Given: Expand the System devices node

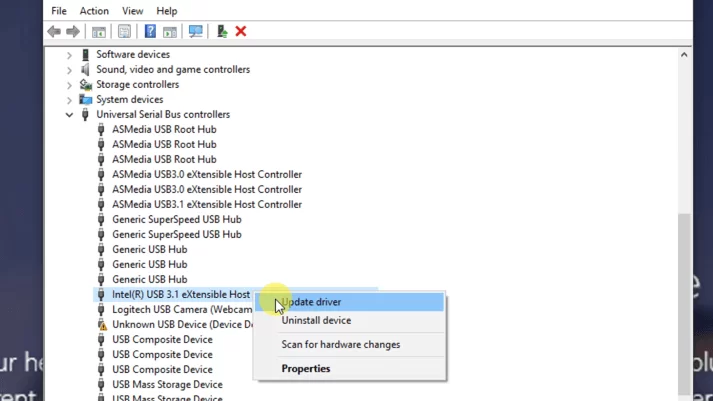Looking at the screenshot, I should click(x=69, y=100).
